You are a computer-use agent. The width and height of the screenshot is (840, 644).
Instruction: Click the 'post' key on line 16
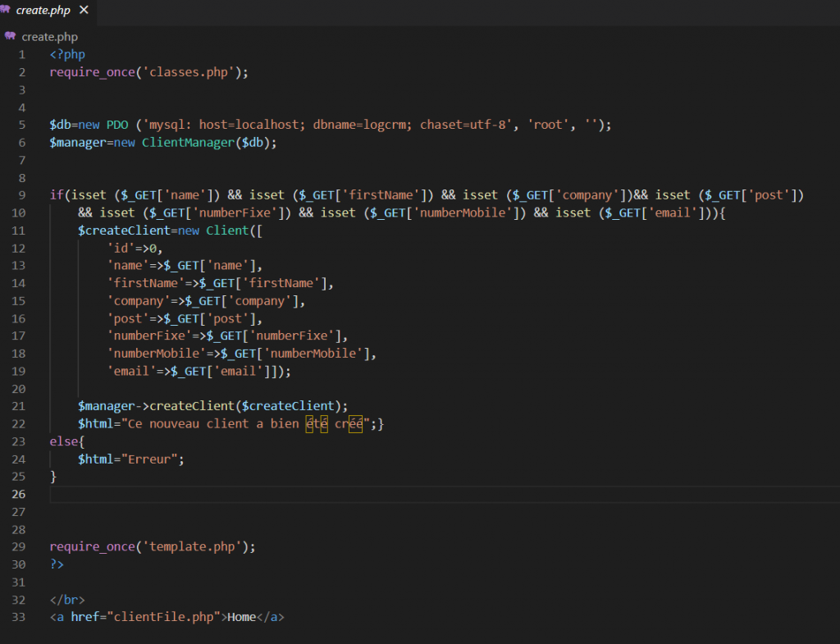click(128, 318)
